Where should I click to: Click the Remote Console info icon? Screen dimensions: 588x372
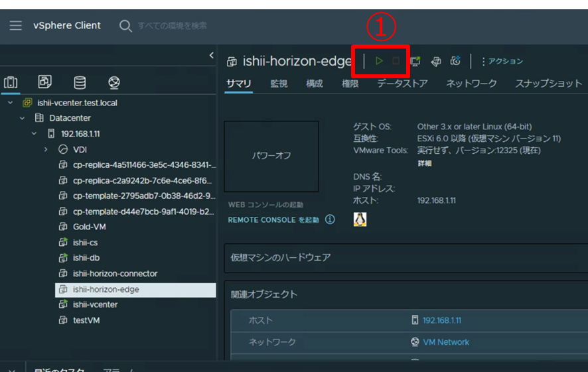click(x=330, y=219)
